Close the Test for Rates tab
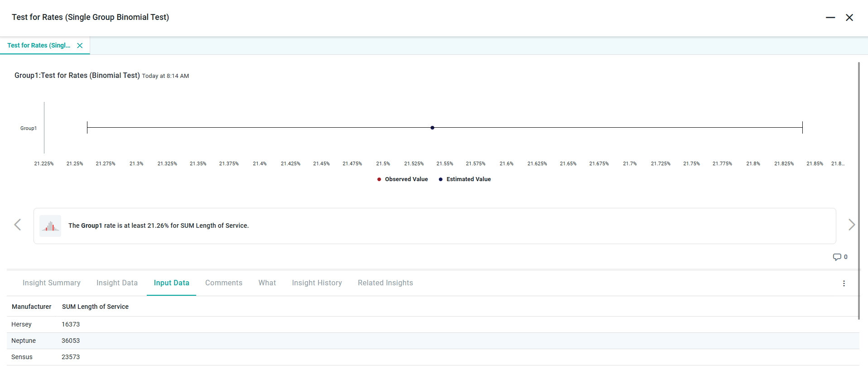The image size is (868, 389). click(80, 45)
